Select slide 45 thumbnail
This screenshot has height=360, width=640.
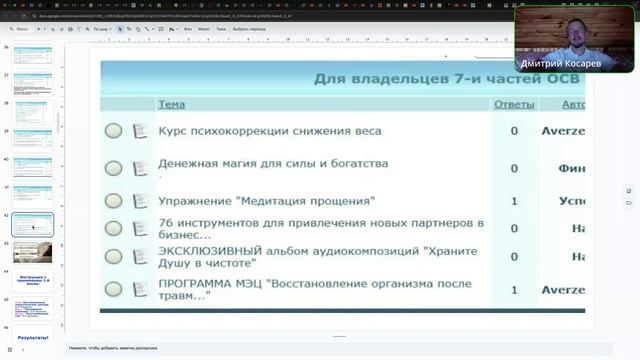tap(33, 309)
